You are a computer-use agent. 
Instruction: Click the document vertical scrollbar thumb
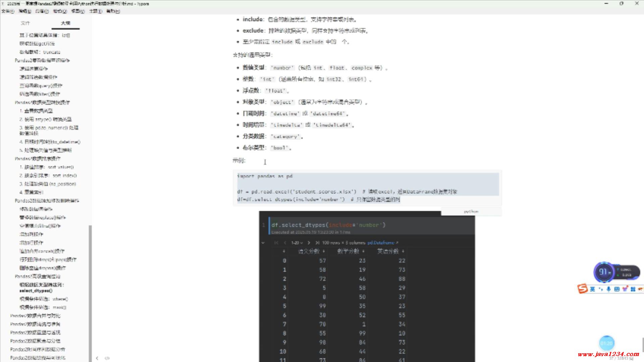(x=642, y=345)
